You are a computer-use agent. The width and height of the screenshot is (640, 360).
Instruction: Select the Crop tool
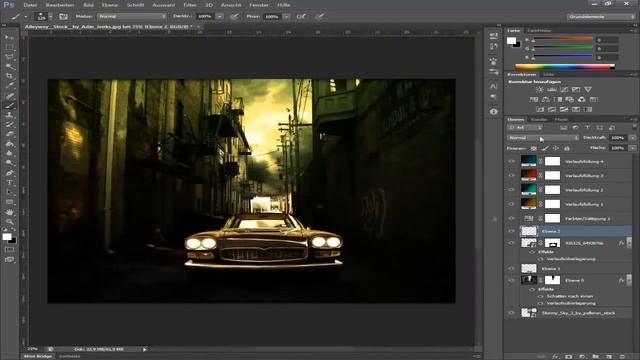(9, 76)
